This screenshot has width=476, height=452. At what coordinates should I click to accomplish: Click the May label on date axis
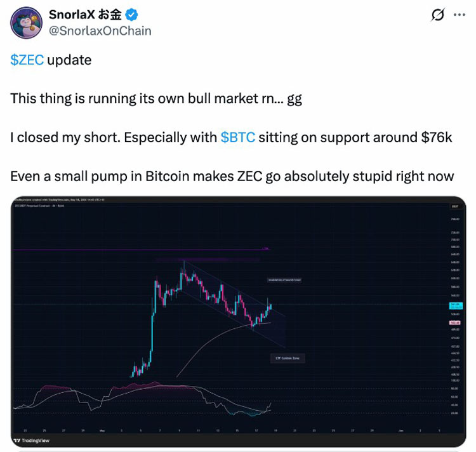(102, 430)
